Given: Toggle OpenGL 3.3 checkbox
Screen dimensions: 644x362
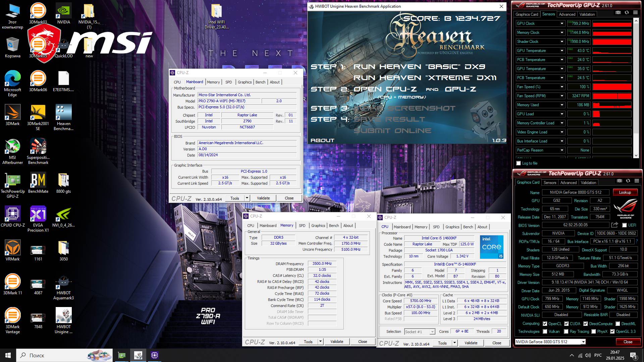Looking at the screenshot, I should click(x=612, y=331).
